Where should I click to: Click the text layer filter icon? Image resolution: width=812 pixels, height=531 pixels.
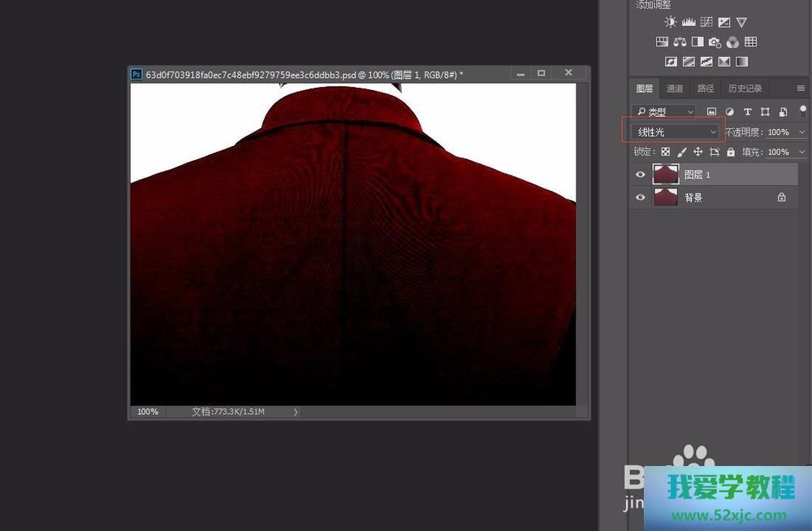tap(747, 112)
